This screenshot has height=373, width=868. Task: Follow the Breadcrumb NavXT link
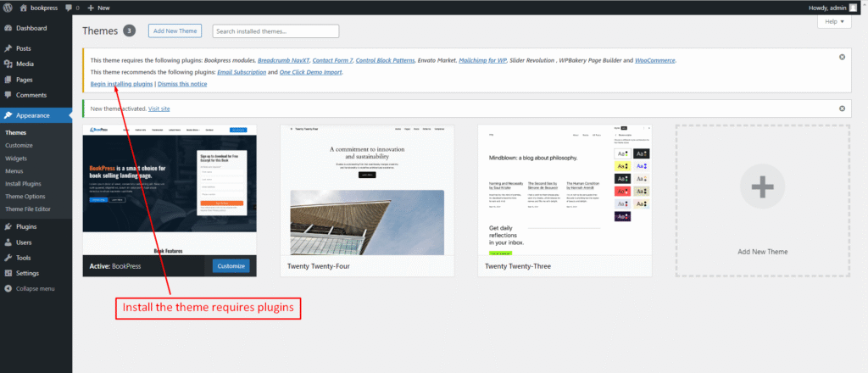point(283,60)
